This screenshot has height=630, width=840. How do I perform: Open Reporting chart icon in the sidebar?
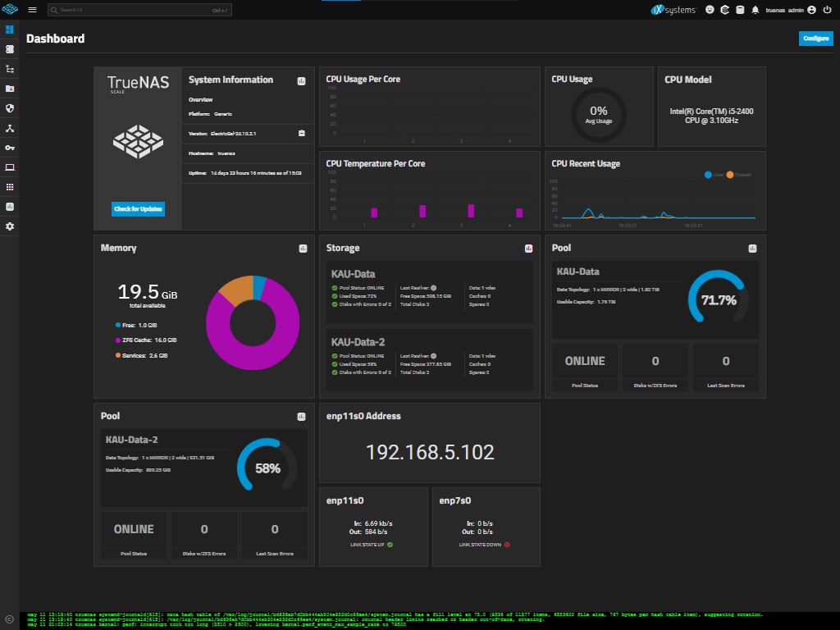coord(10,207)
